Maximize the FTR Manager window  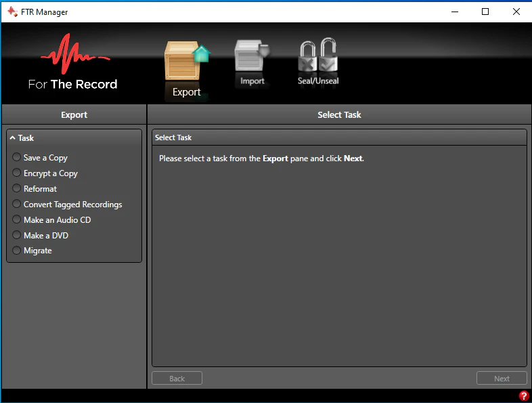point(485,12)
